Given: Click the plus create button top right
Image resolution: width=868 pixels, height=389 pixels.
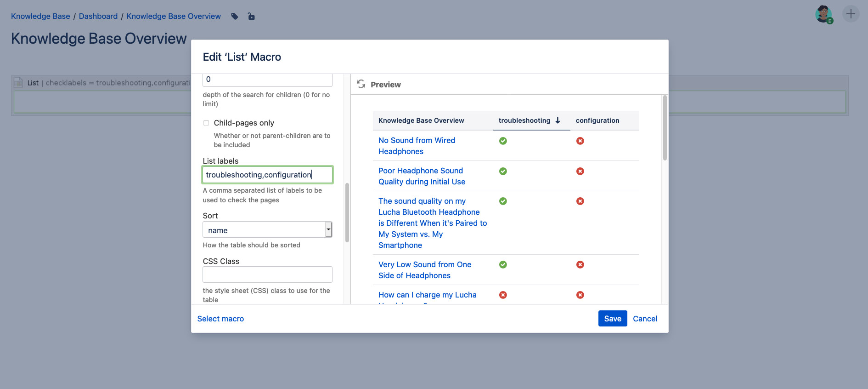Looking at the screenshot, I should (x=851, y=14).
